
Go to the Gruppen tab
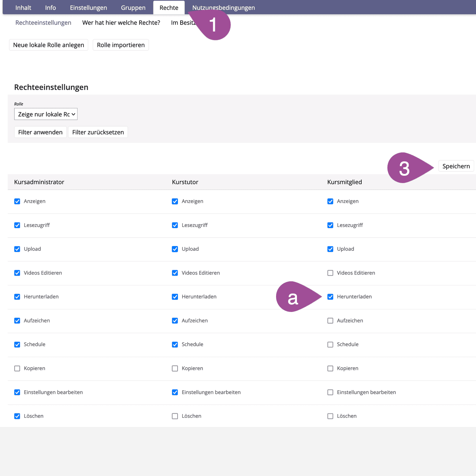coord(133,8)
